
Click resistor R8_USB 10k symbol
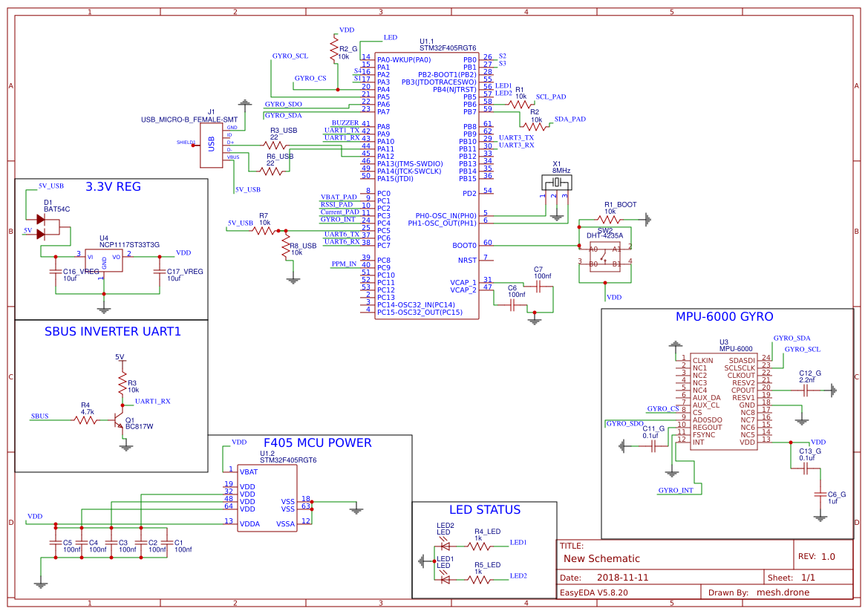click(286, 246)
